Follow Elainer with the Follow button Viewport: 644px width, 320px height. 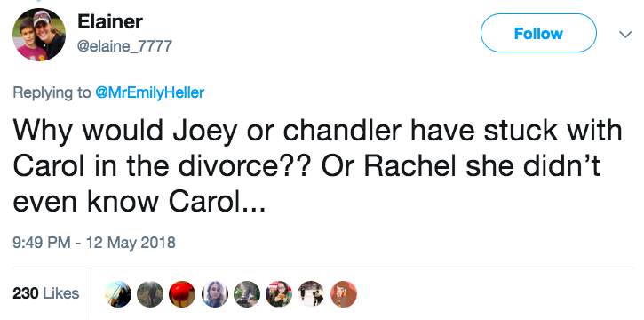[538, 33]
